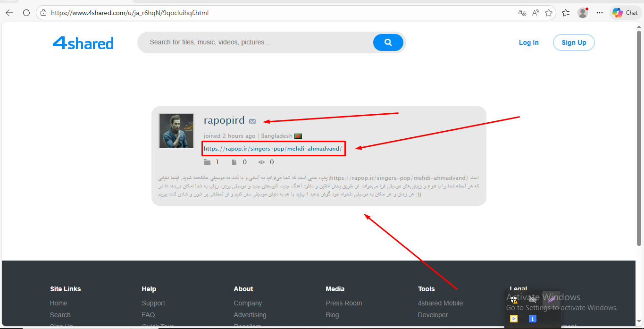
Task: Click the crossed-out cloud tray icon
Action: (533, 299)
